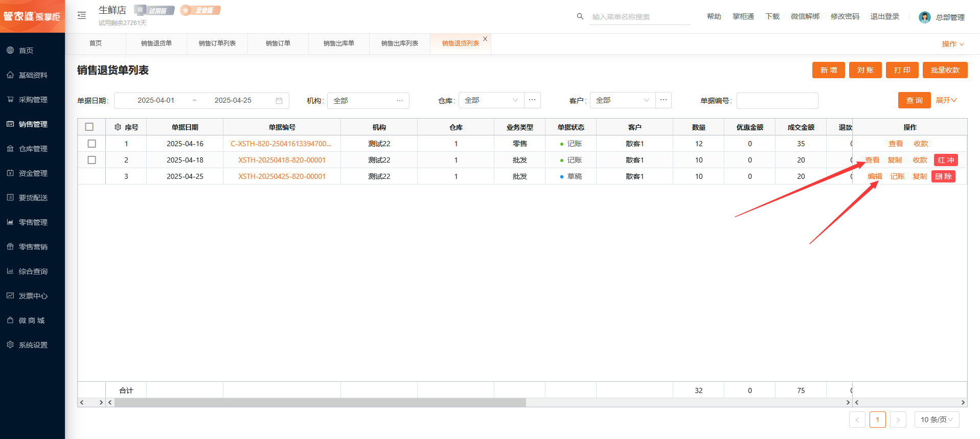Open the 10 条/页 page size dropdown
The height and width of the screenshot is (439, 980).
tap(937, 420)
